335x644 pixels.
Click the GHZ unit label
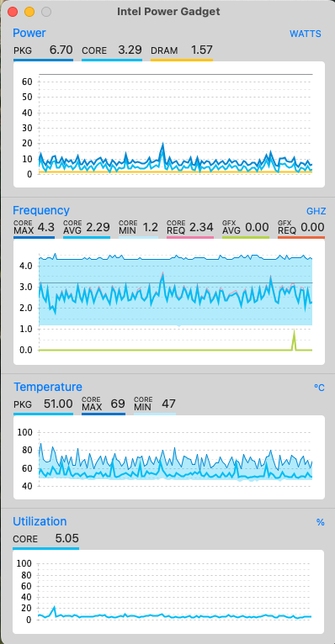[316, 212]
